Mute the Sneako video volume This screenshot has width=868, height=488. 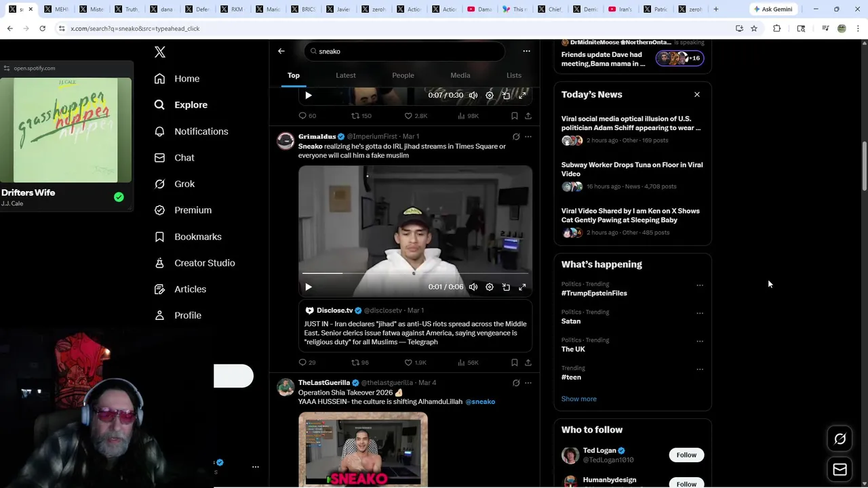point(473,287)
